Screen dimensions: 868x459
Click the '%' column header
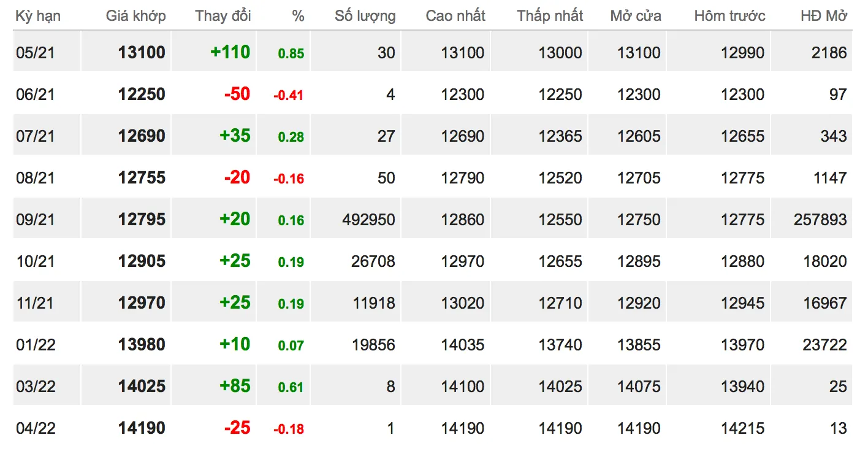point(299,16)
